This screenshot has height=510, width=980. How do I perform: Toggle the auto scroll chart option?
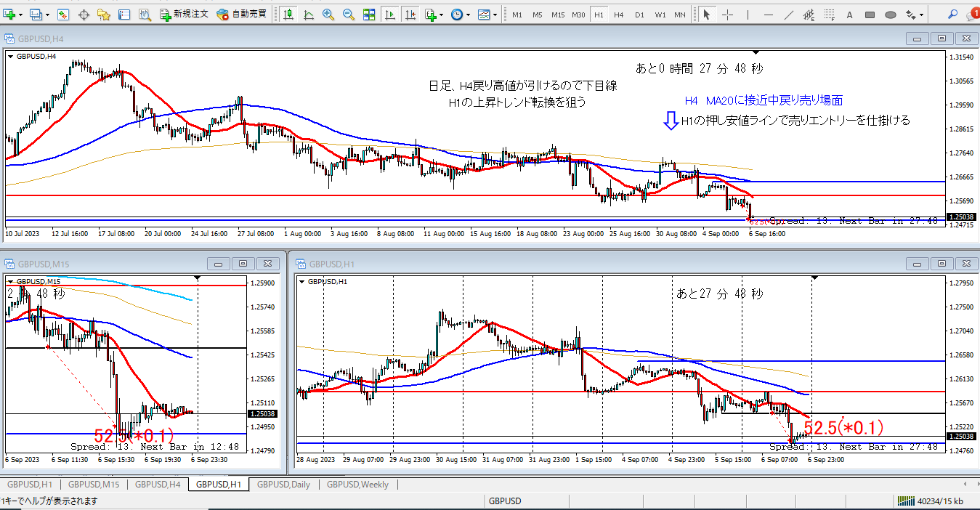389,15
